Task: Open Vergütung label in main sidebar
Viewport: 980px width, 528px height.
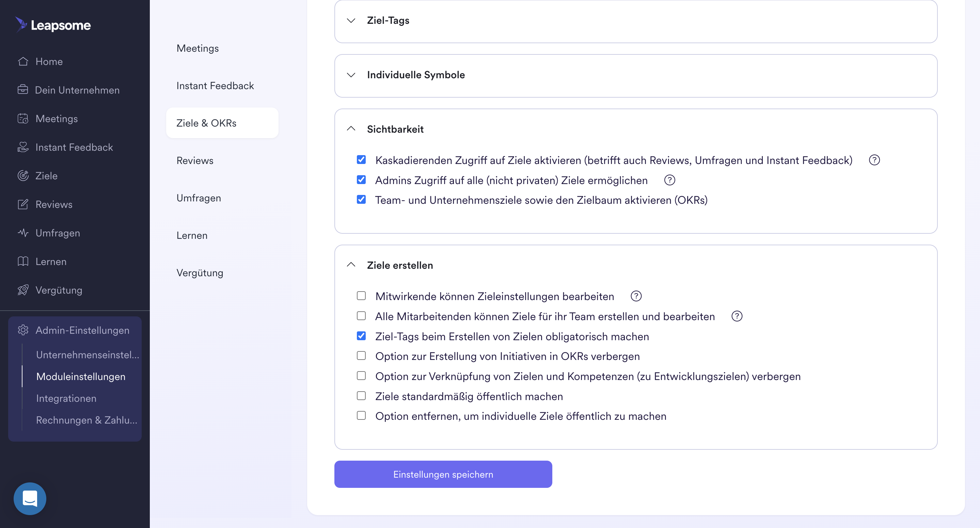Action: pyautogui.click(x=59, y=290)
